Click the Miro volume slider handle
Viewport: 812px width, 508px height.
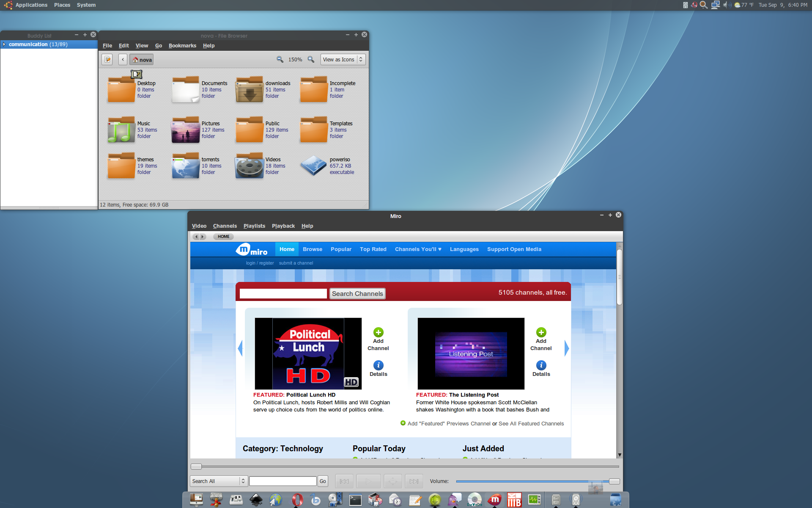[x=614, y=481]
